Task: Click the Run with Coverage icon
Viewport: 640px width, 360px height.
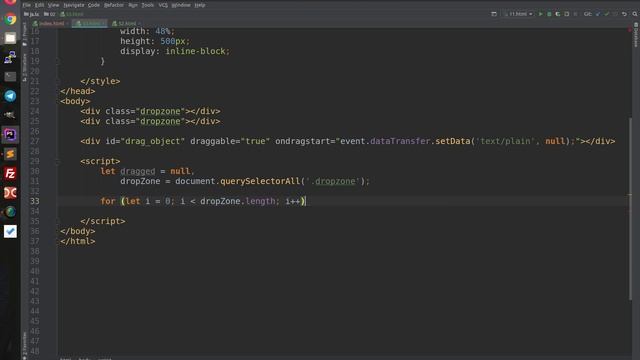Action: click(558, 14)
